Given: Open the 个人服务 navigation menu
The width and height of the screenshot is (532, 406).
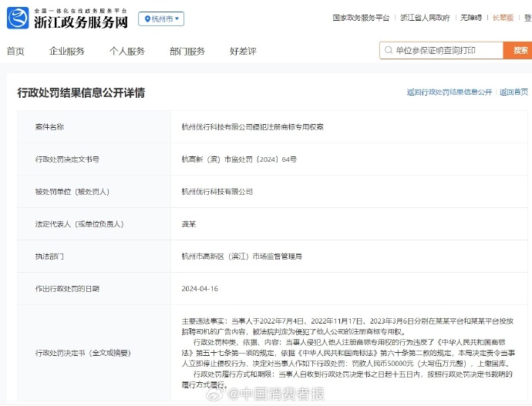Looking at the screenshot, I should pos(126,51).
